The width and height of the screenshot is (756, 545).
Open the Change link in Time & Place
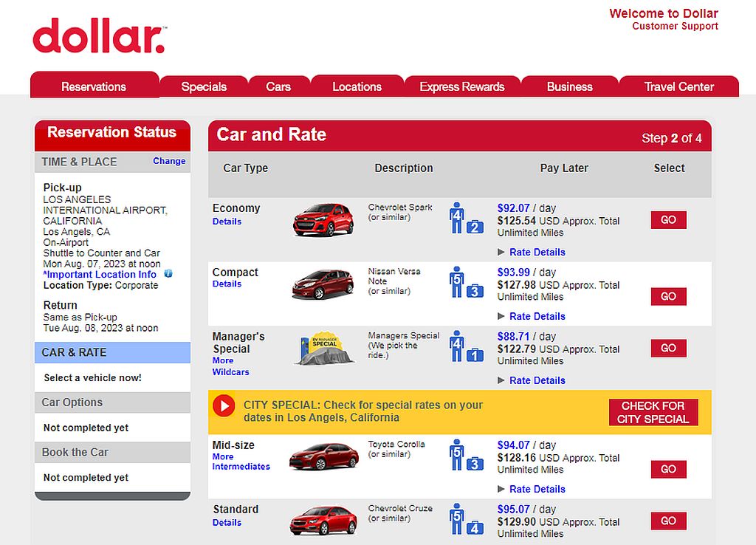click(x=169, y=161)
